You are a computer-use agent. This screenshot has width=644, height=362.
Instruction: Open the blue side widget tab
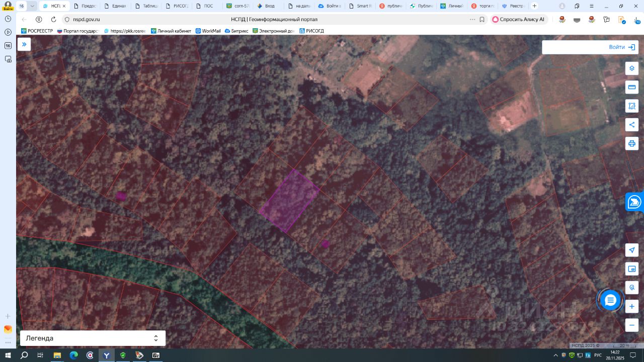635,202
